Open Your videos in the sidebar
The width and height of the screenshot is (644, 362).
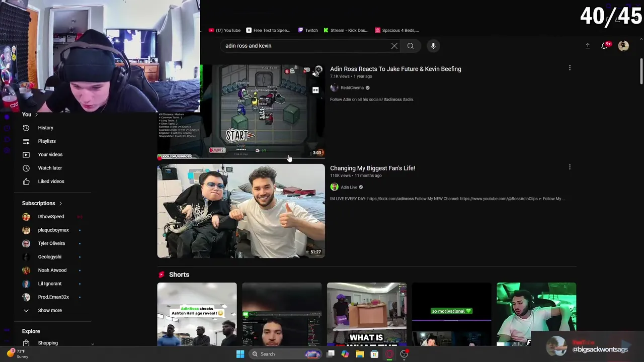(50, 154)
